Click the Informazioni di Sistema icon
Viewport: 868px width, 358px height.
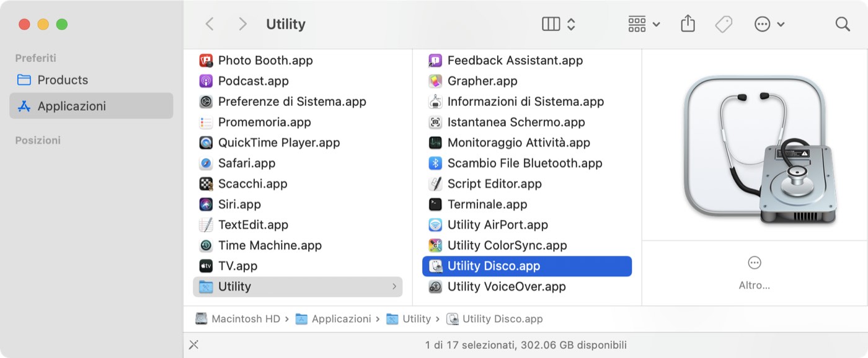435,102
